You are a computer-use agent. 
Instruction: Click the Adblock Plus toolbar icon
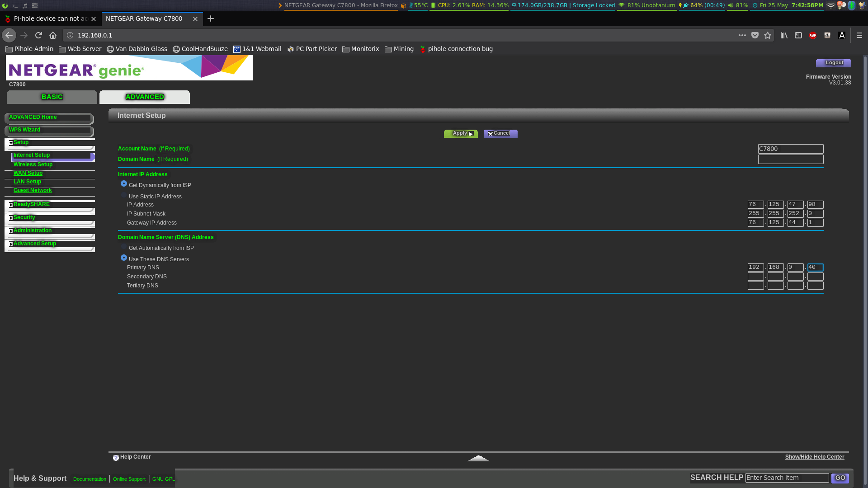point(813,35)
